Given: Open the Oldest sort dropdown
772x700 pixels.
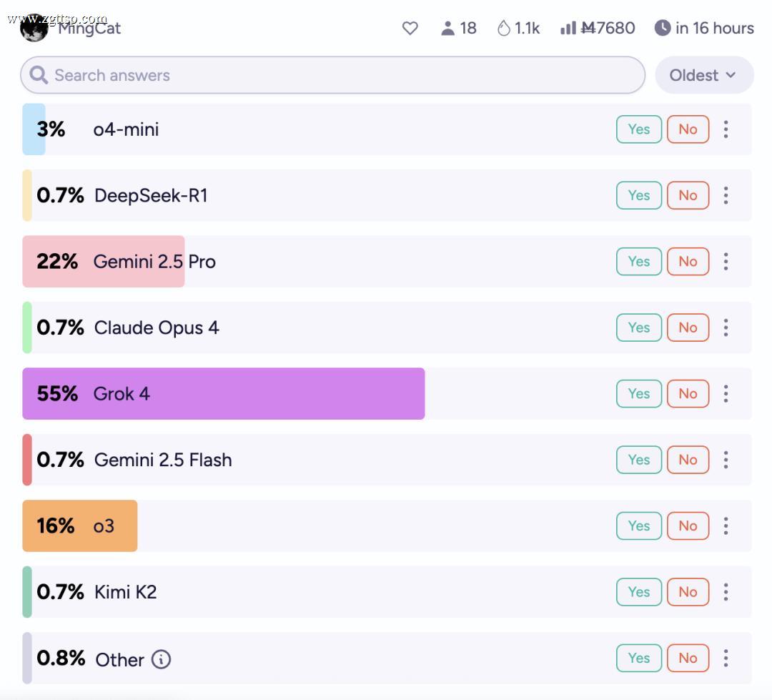Looking at the screenshot, I should coord(704,75).
